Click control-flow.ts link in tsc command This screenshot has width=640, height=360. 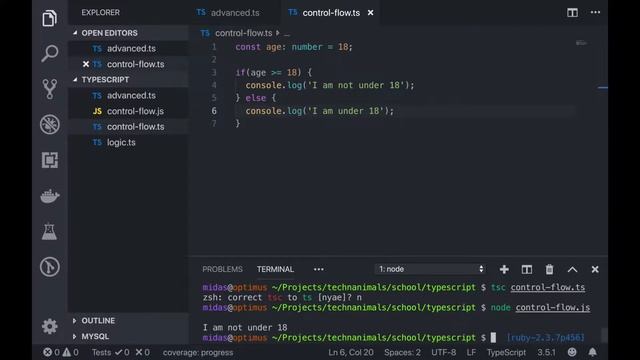pos(547,287)
